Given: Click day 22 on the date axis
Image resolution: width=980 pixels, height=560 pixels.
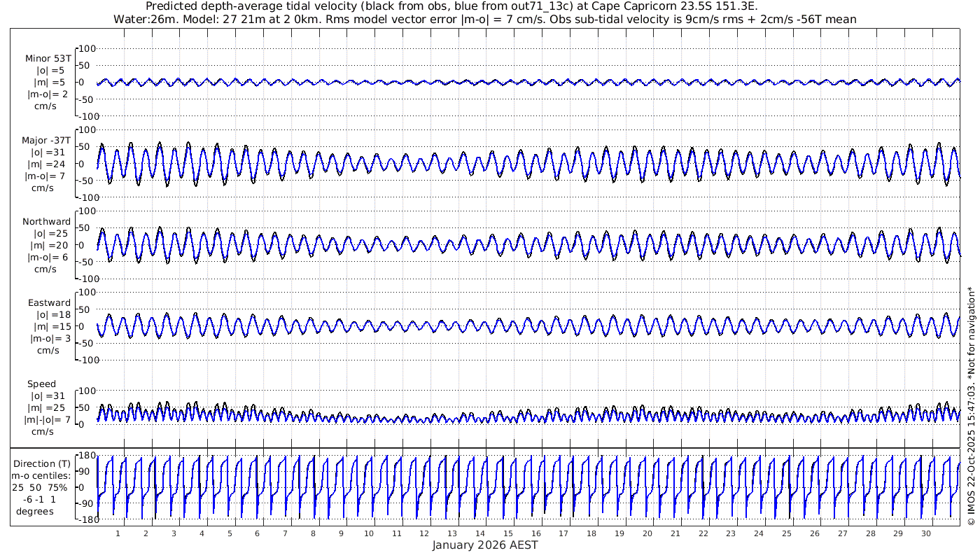Looking at the screenshot, I should 703,533.
